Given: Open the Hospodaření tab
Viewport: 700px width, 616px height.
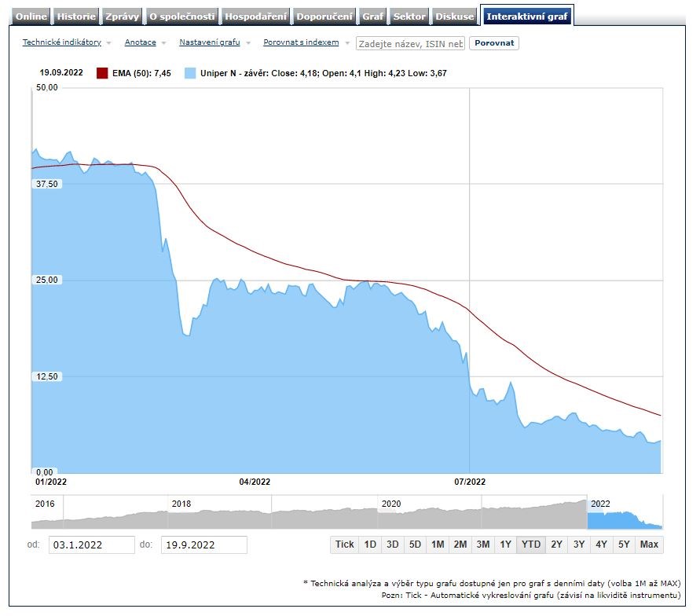Looking at the screenshot, I should (x=257, y=16).
